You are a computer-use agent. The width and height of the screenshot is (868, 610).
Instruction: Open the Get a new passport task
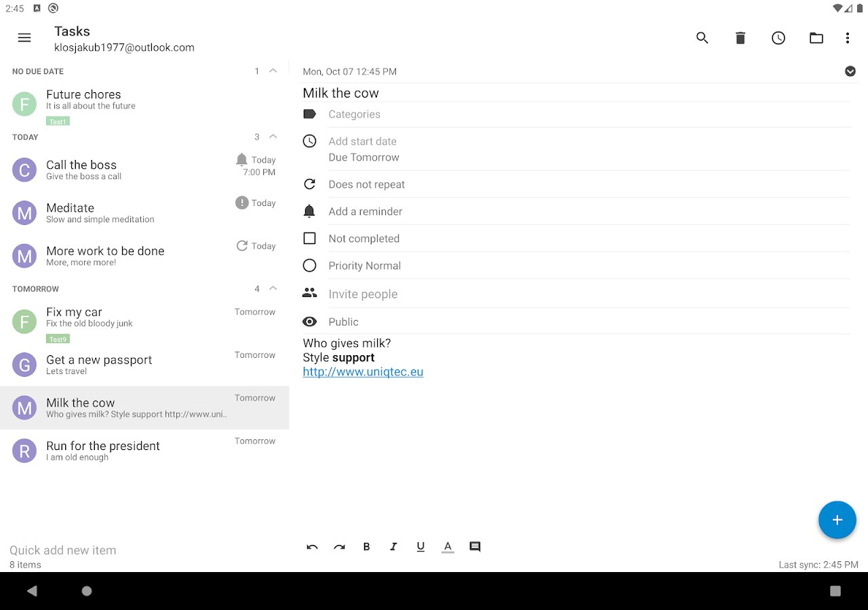pyautogui.click(x=144, y=365)
